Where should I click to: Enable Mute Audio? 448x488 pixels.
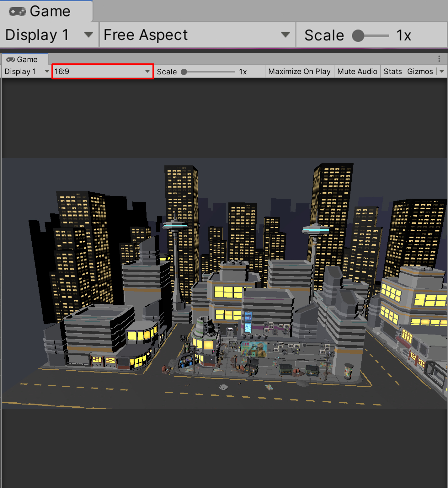[357, 72]
